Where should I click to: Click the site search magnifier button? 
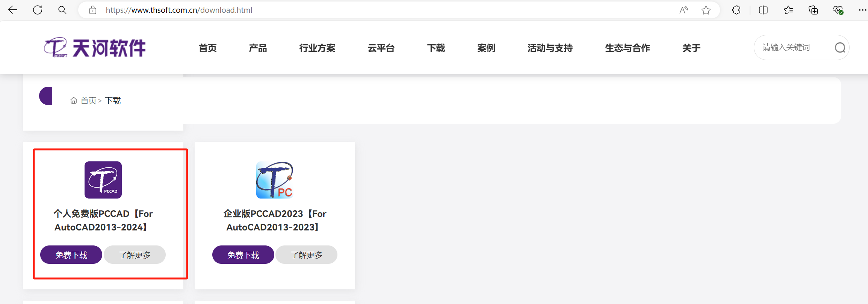[x=840, y=48]
